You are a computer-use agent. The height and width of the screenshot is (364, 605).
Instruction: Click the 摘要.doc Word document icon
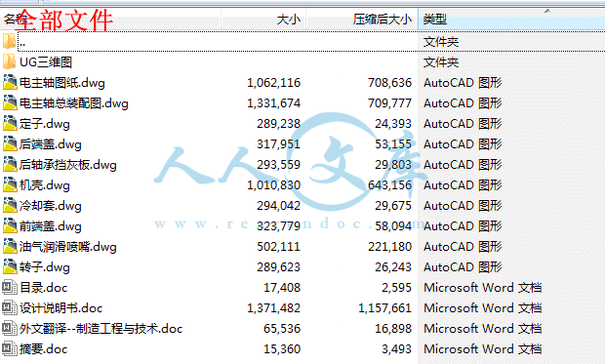pyautogui.click(x=9, y=348)
